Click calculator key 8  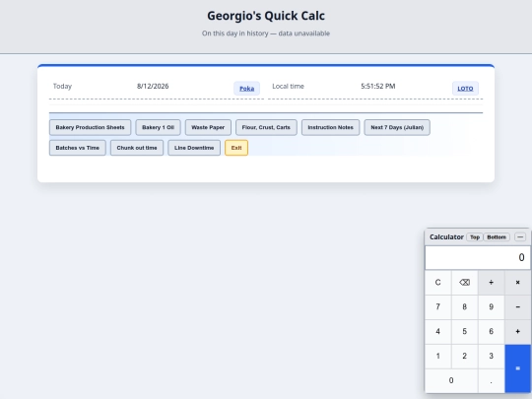[x=464, y=307]
